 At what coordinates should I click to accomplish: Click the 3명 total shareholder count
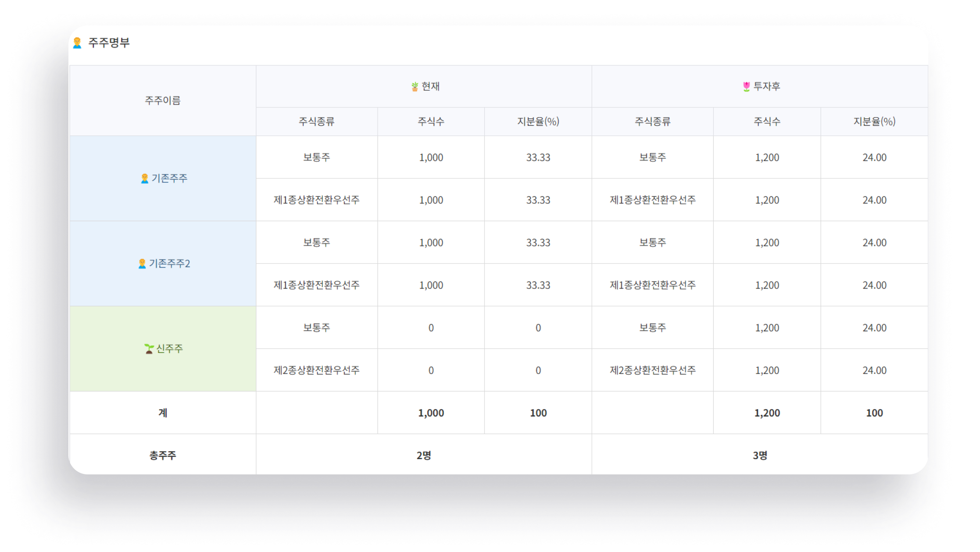click(x=760, y=455)
